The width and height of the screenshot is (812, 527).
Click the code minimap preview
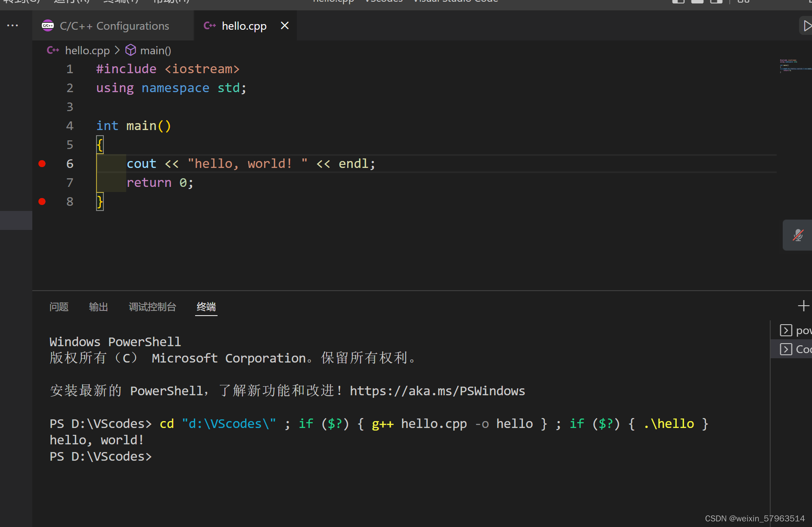[x=795, y=65]
